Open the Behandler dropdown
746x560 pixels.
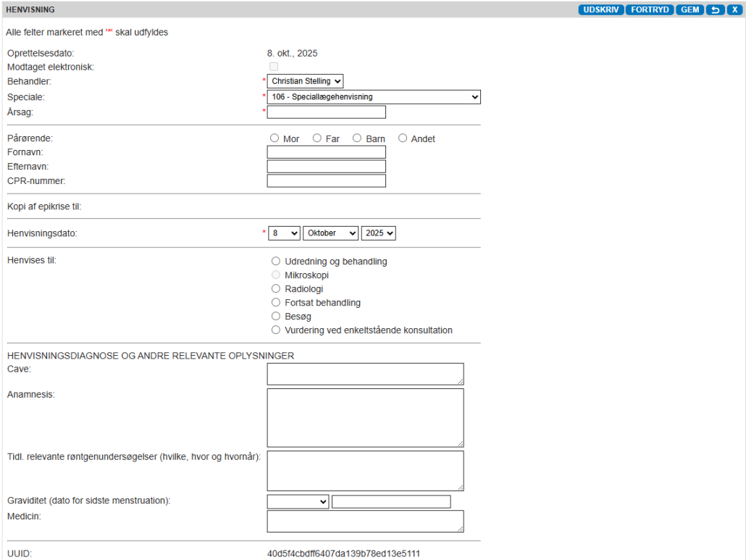[x=305, y=81]
